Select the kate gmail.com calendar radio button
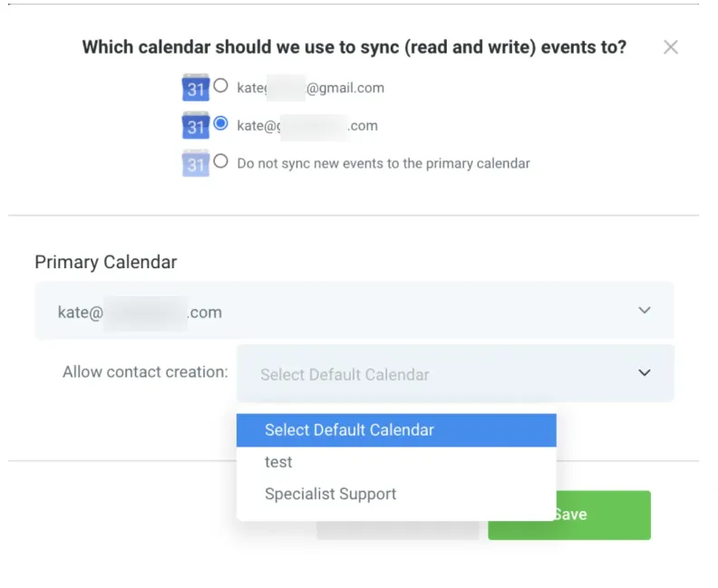The height and width of the screenshot is (588, 718). click(220, 87)
